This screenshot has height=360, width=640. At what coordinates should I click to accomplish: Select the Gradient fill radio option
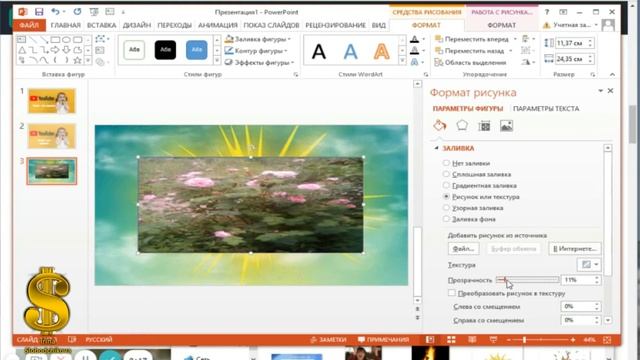(446, 185)
